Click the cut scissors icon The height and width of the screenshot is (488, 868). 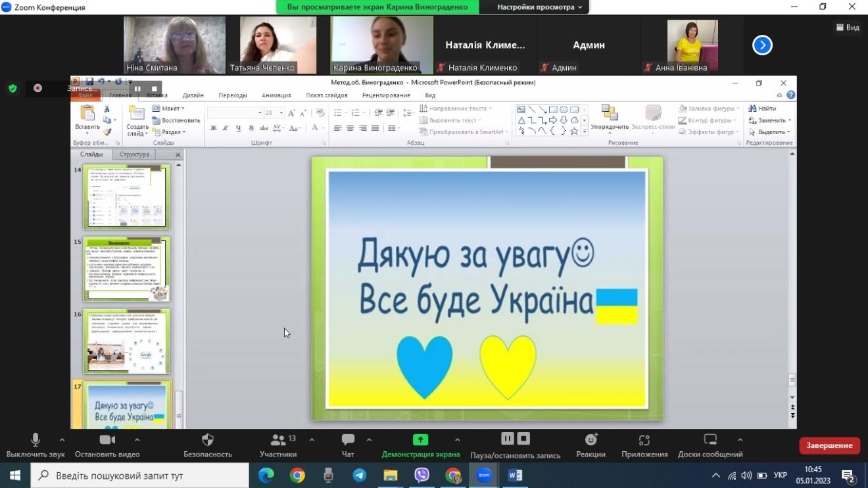pos(107,109)
